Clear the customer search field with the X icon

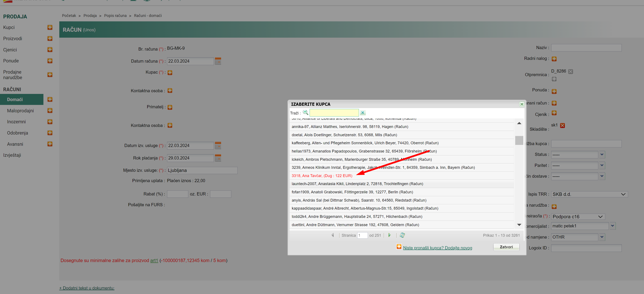(363, 113)
